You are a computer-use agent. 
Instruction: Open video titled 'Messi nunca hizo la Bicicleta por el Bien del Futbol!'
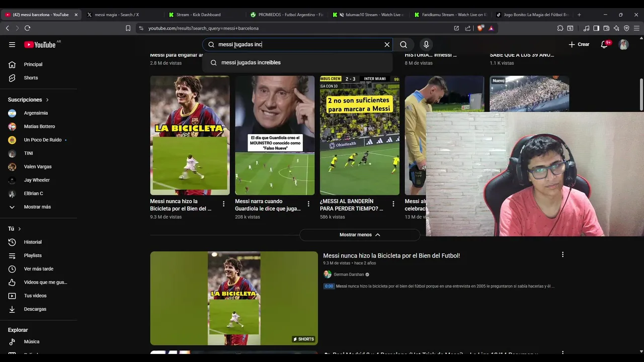(x=391, y=256)
